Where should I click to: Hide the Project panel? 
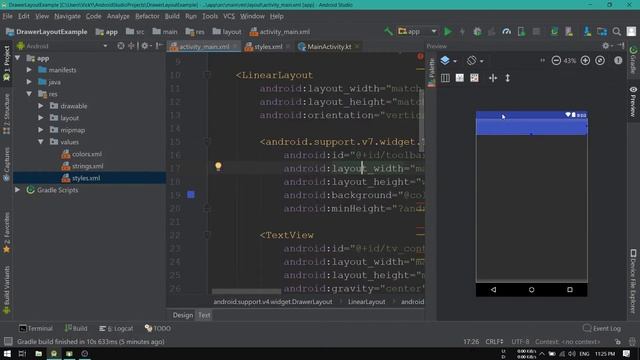tap(160, 46)
